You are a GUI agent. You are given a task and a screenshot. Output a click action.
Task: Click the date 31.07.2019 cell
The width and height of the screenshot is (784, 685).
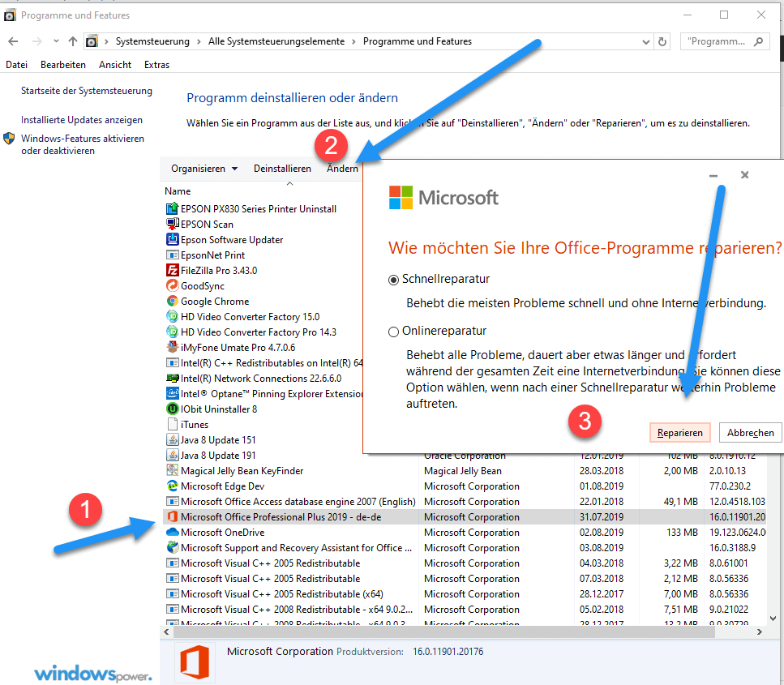pos(602,517)
